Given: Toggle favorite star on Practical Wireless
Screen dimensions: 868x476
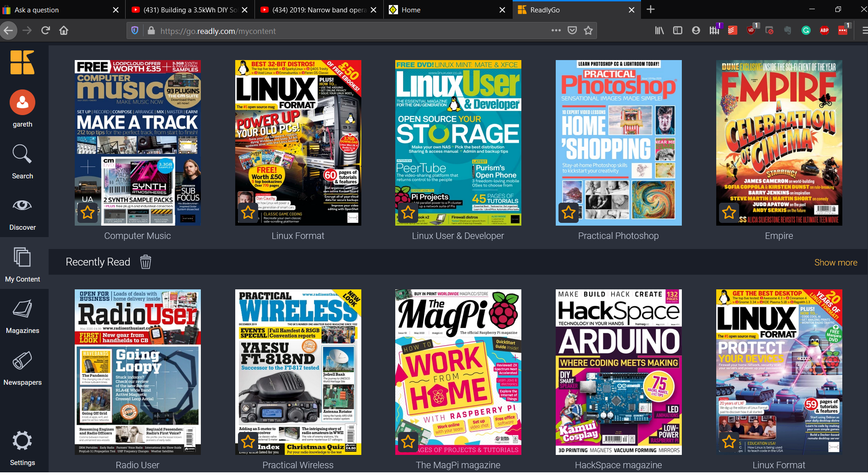Looking at the screenshot, I should tap(248, 442).
